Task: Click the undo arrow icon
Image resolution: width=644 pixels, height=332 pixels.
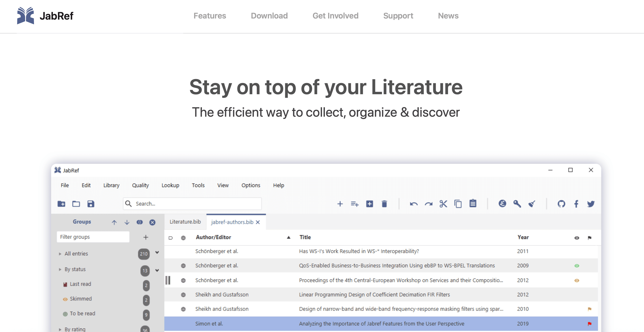Action: [x=414, y=204]
